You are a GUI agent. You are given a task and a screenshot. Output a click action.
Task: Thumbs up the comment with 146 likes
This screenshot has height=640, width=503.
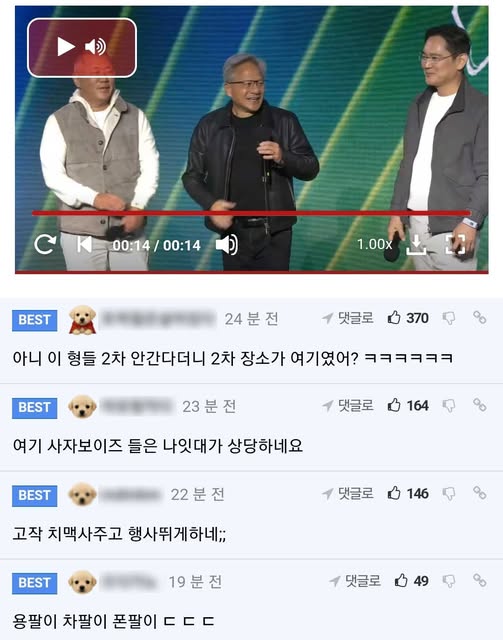[x=394, y=493]
